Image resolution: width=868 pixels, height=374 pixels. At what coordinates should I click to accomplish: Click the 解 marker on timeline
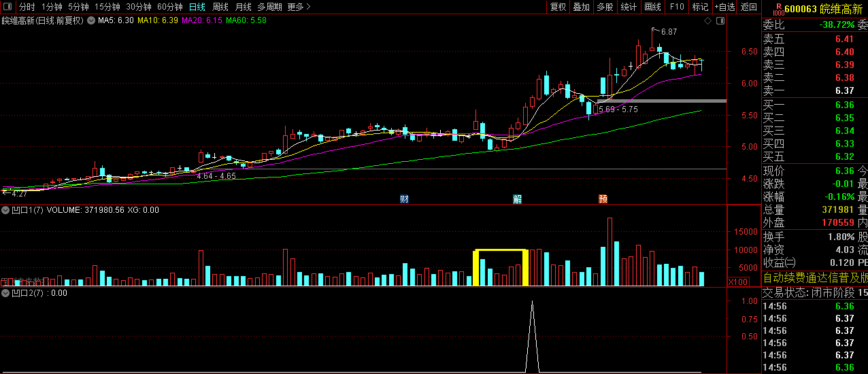point(517,199)
